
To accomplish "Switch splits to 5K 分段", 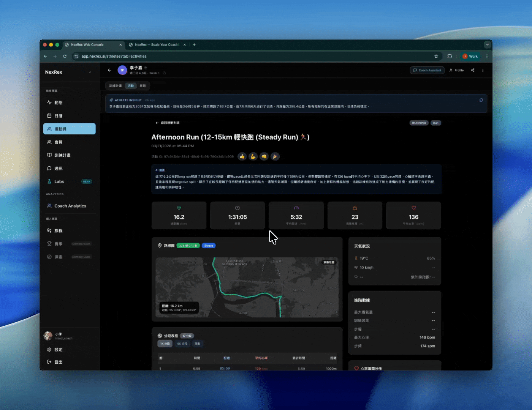I will [182, 344].
